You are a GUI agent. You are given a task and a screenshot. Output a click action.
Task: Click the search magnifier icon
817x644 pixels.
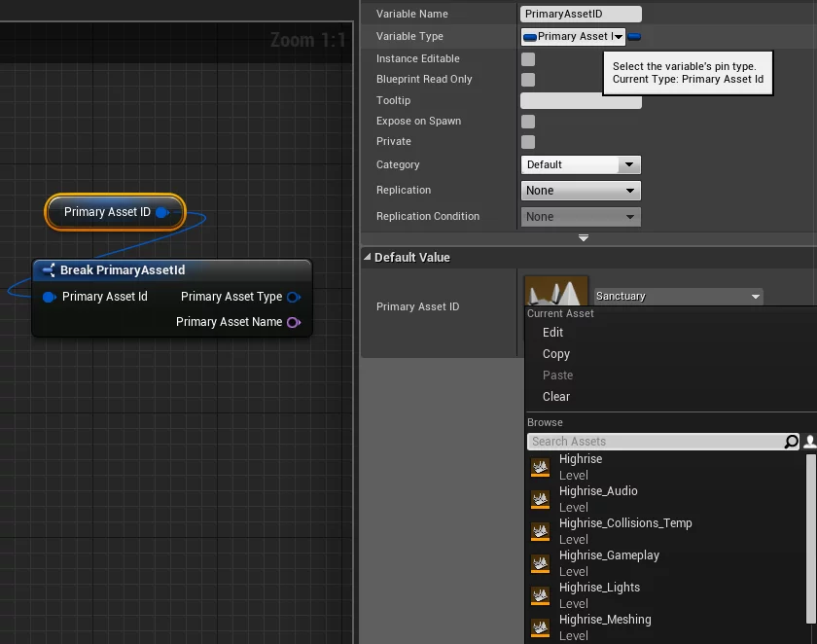tap(792, 442)
